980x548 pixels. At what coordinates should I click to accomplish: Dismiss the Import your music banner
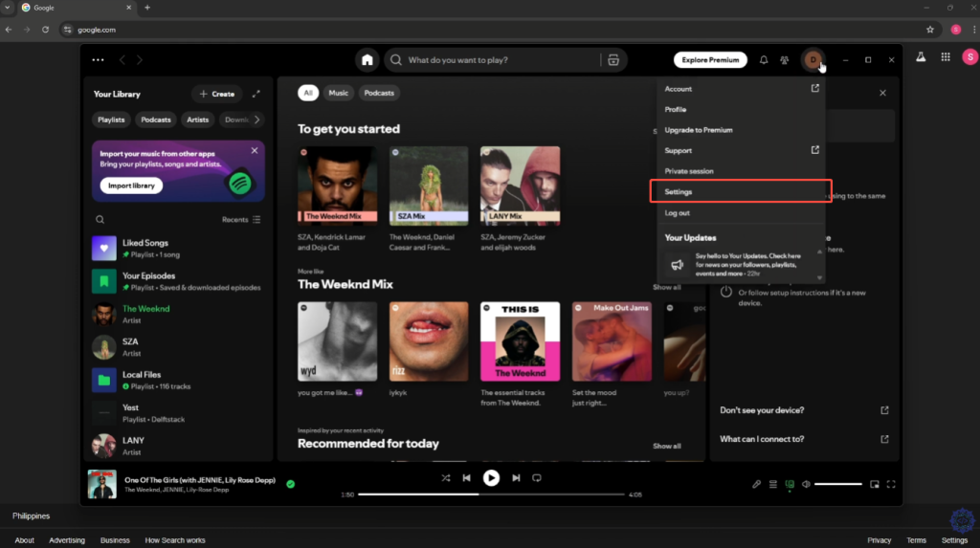pyautogui.click(x=255, y=150)
